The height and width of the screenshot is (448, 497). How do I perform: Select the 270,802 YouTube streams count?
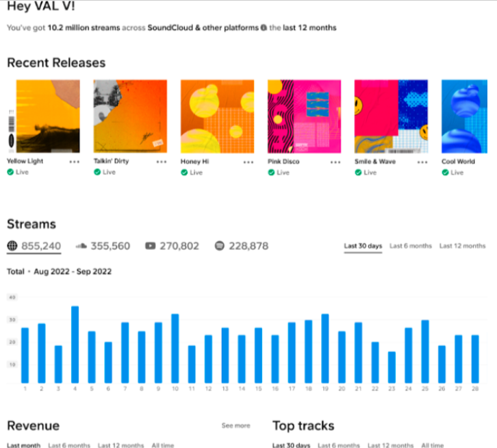[179, 246]
